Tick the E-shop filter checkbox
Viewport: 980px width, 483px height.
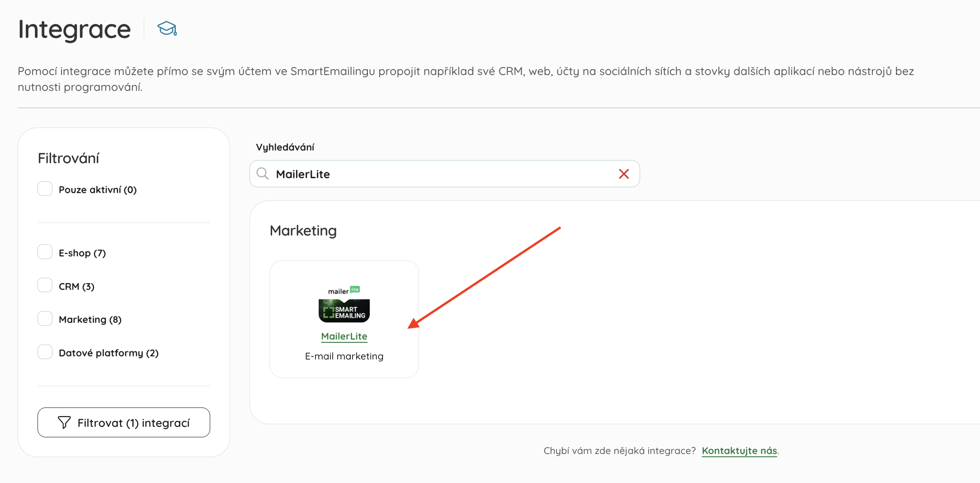(45, 252)
